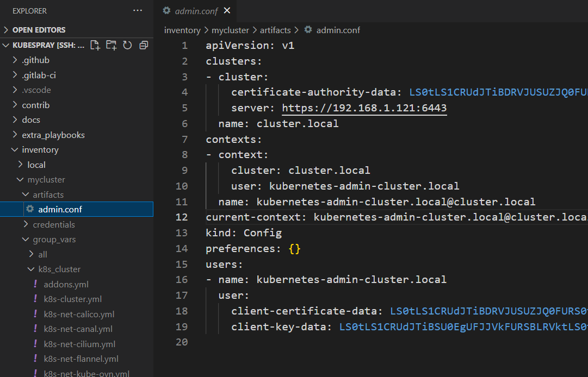The height and width of the screenshot is (377, 588).
Task: Create a new file in the Explorer
Action: click(x=95, y=45)
